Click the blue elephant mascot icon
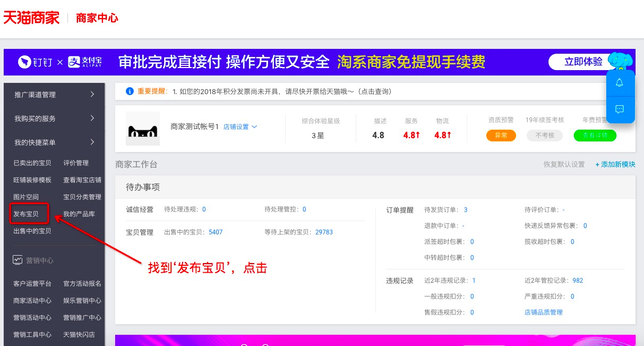644x346 pixels. 621,61
